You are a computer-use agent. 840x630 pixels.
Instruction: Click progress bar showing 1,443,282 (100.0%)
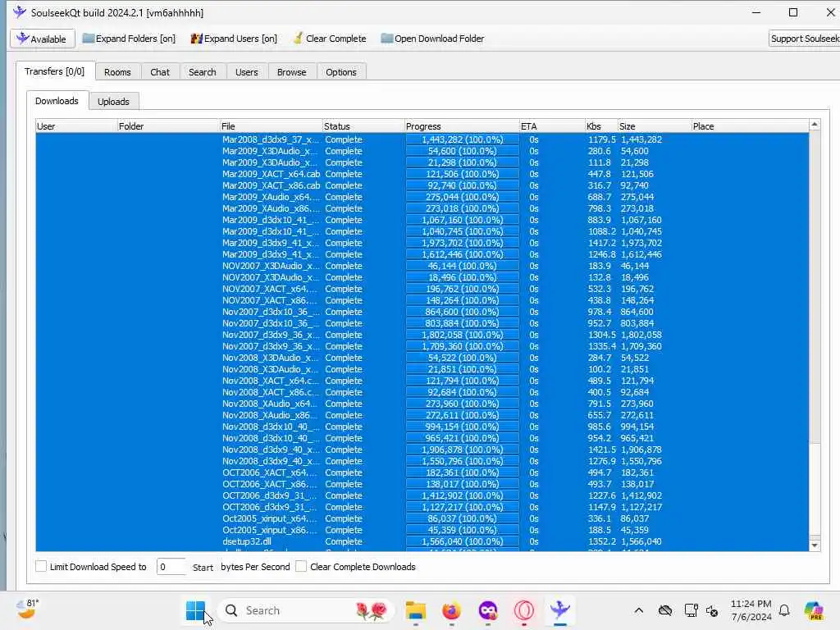463,139
